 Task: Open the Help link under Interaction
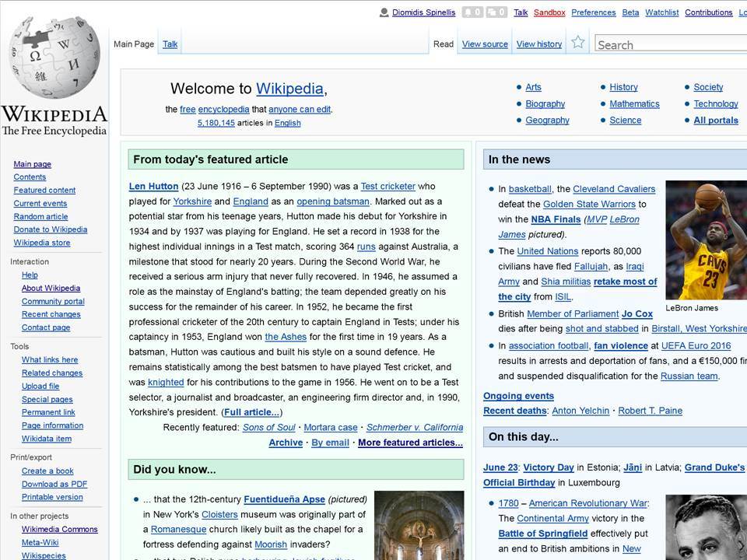tap(30, 275)
